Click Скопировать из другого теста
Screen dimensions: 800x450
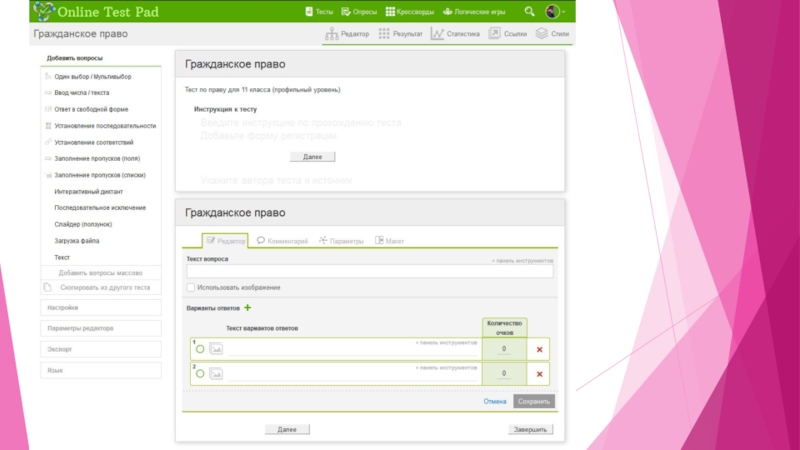(x=101, y=288)
